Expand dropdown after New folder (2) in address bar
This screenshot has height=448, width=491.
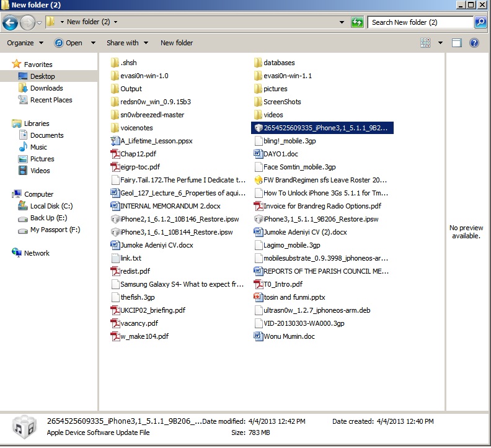click(x=115, y=22)
